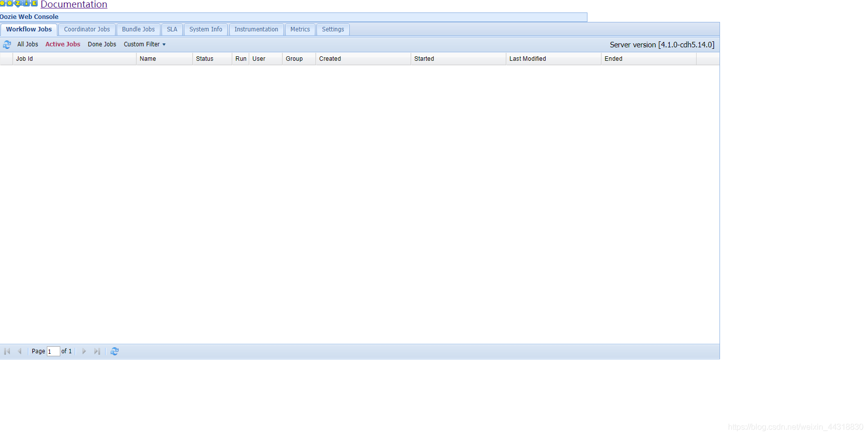Open the Settings tab
Image resolution: width=868 pixels, height=436 pixels.
(333, 29)
